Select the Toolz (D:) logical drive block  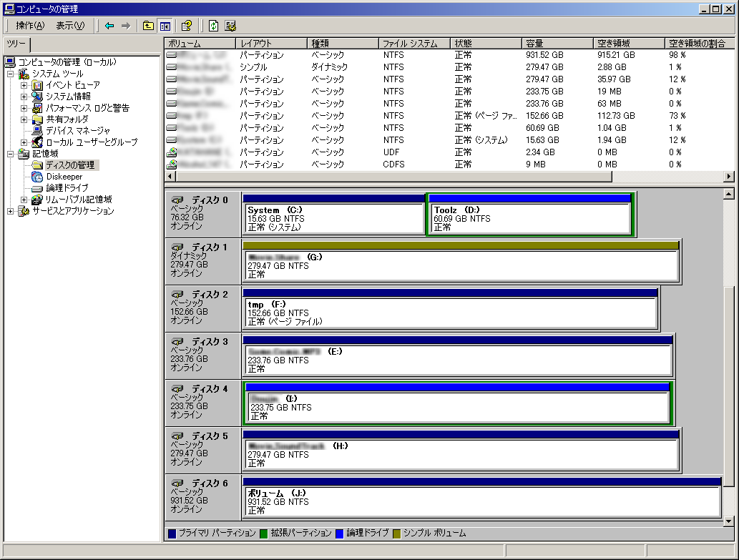pyautogui.click(x=530, y=215)
